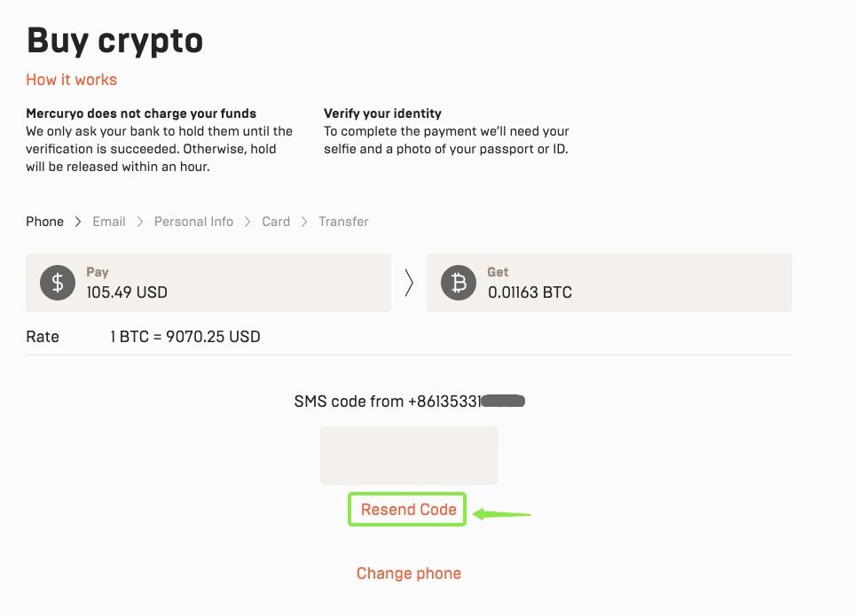Open the How it works link
The height and width of the screenshot is (616, 856).
pos(71,80)
